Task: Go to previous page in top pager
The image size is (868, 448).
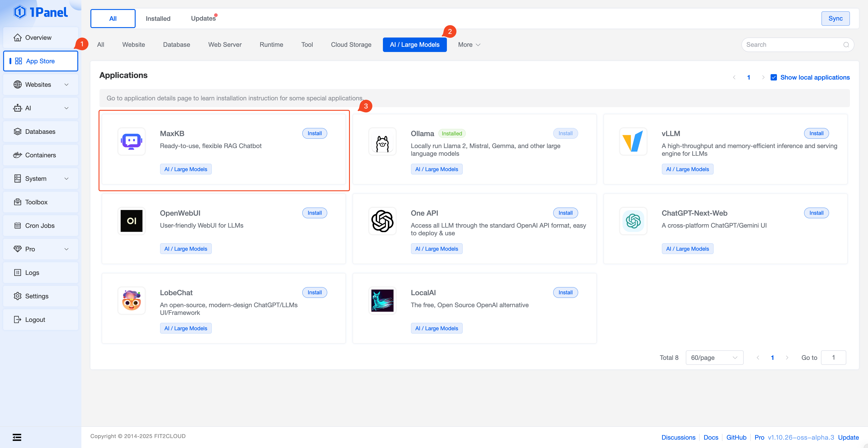Action: point(734,78)
